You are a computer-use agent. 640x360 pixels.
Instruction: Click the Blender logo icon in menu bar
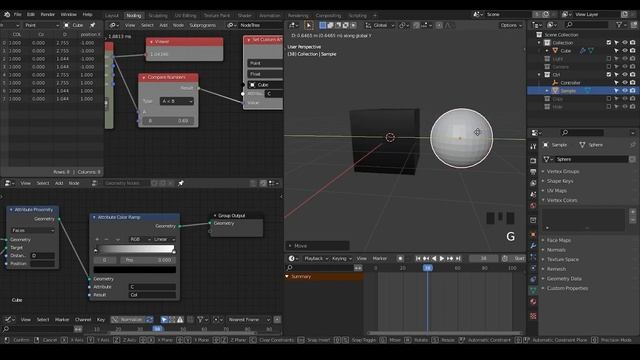7,14
